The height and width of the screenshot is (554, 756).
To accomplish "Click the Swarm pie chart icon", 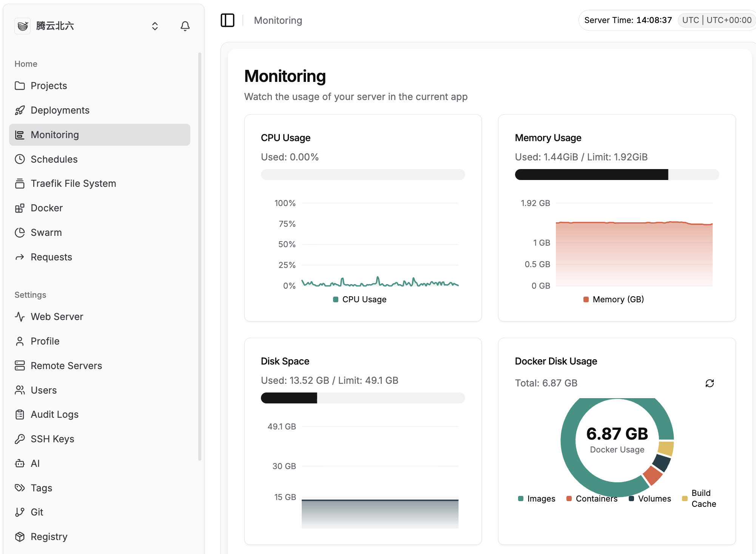I will (x=20, y=232).
